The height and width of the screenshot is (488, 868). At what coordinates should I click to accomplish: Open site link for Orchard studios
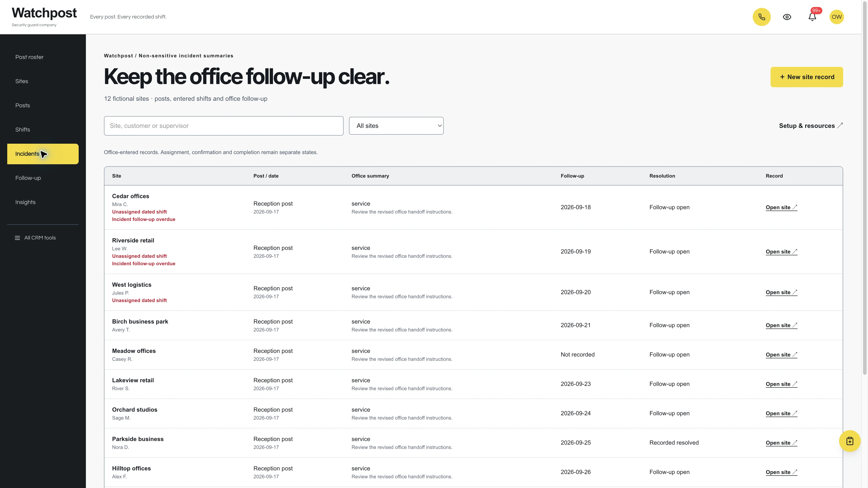point(781,413)
